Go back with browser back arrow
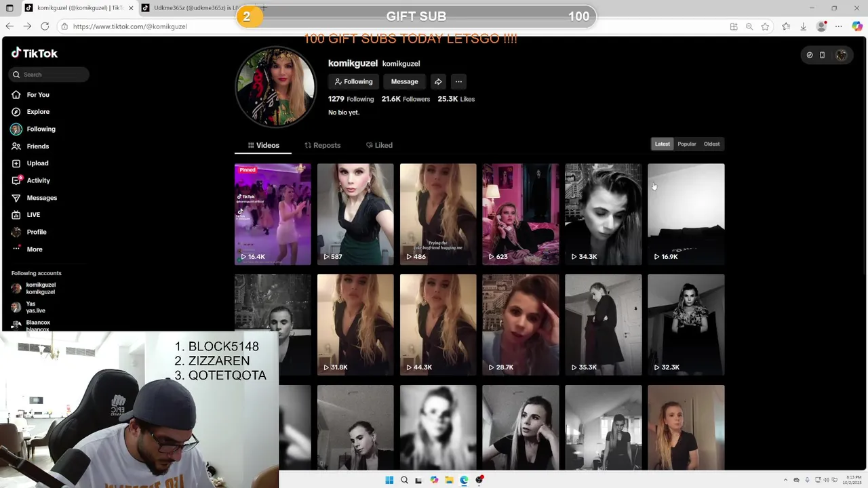The height and width of the screenshot is (488, 868). tap(9, 26)
